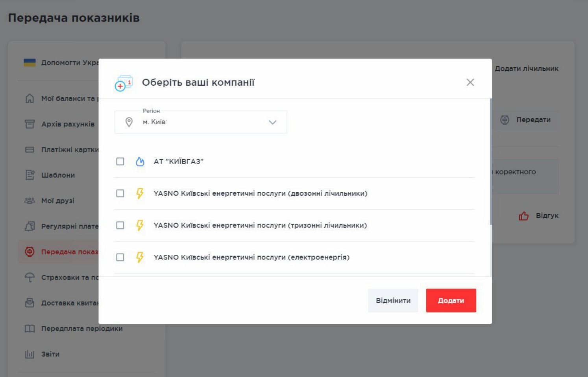Close the Оберіть ваші компанії dialog
This screenshot has width=588, height=377.
[x=470, y=82]
